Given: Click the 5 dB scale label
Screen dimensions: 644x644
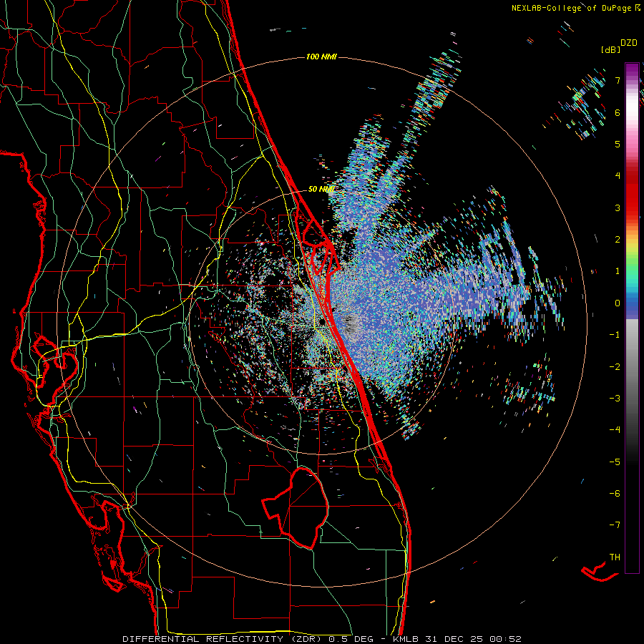Looking at the screenshot, I should tap(618, 144).
